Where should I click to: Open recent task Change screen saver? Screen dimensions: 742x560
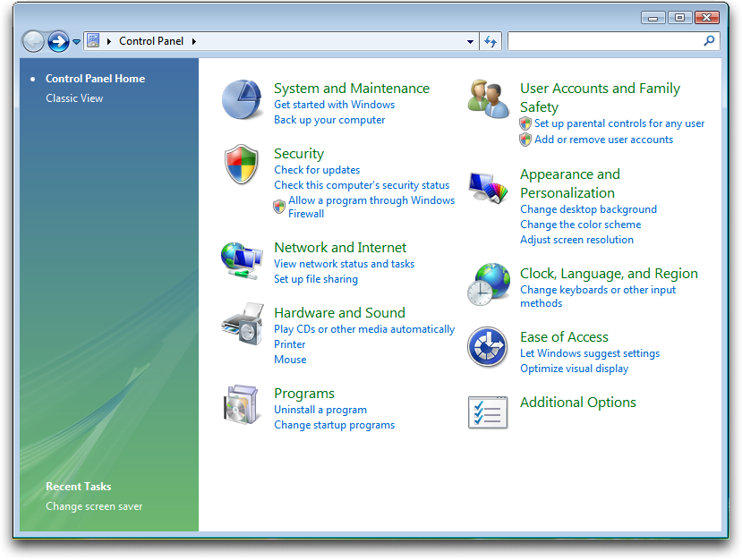[94, 506]
